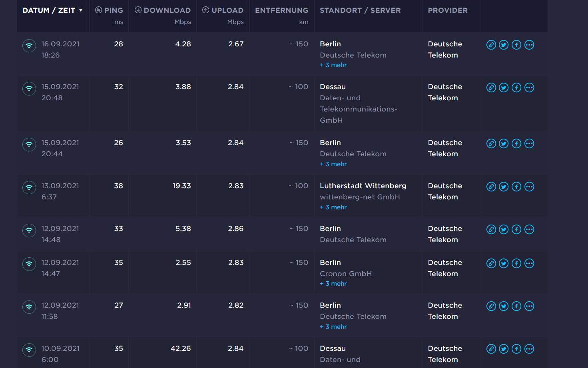Click Wi-Fi icon of 12.09.2021 14:48 test
The width and height of the screenshot is (588, 368).
[x=29, y=230]
